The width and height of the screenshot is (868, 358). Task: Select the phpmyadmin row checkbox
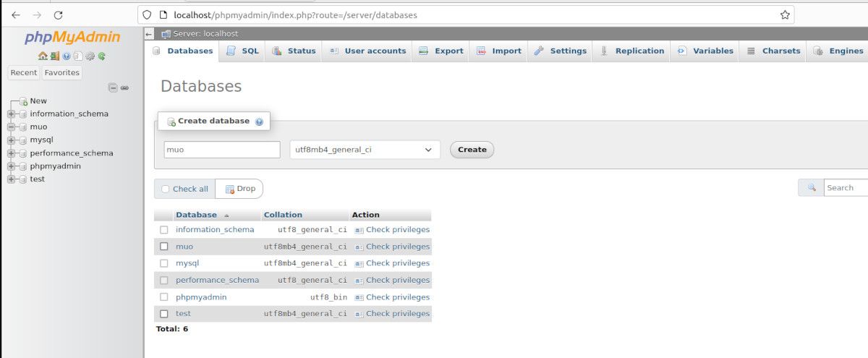[164, 297]
